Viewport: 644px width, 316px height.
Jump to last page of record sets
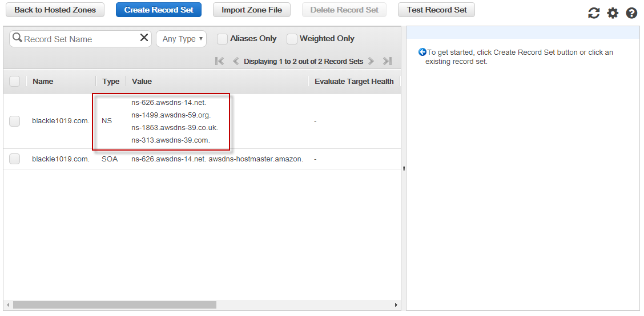(x=387, y=61)
